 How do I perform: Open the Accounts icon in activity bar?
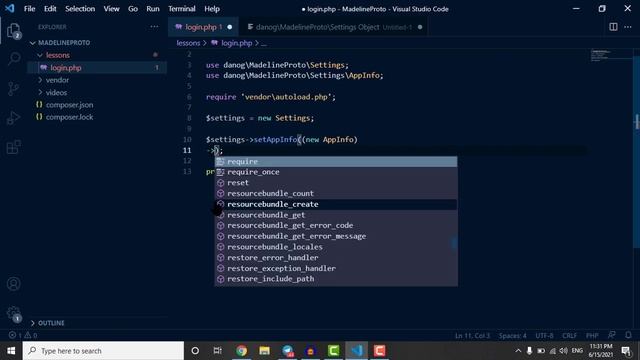pyautogui.click(x=13, y=284)
